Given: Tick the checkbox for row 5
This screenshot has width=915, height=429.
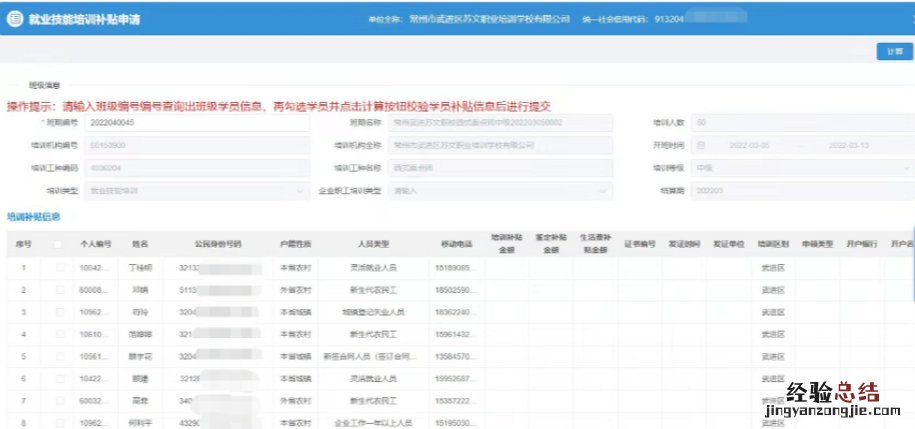Looking at the screenshot, I should coord(59,356).
